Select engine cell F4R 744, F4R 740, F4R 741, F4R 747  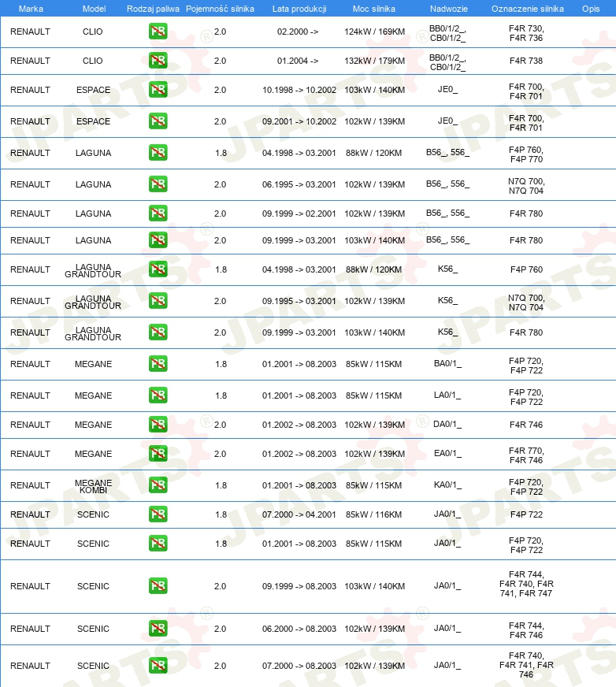pyautogui.click(x=526, y=584)
